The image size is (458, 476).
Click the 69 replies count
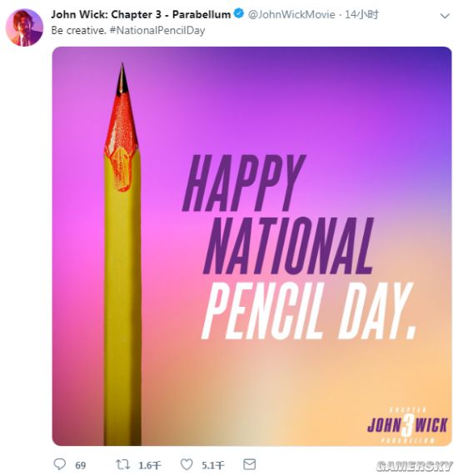click(81, 465)
